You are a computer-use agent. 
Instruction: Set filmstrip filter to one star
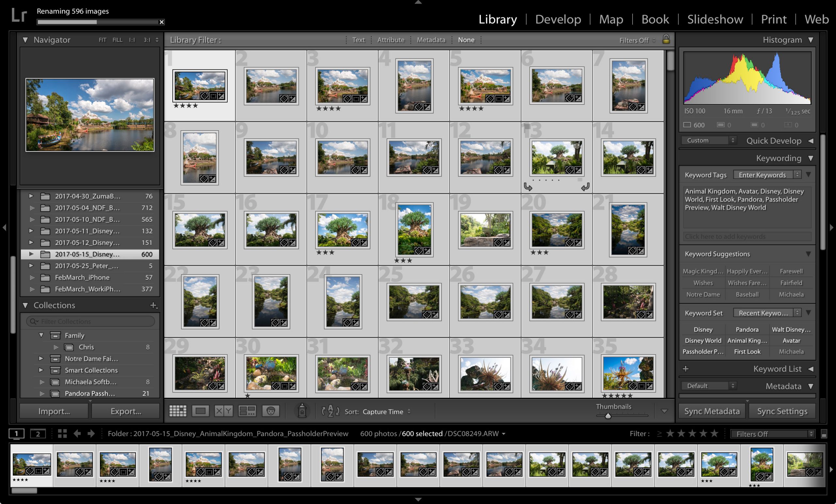tap(670, 433)
